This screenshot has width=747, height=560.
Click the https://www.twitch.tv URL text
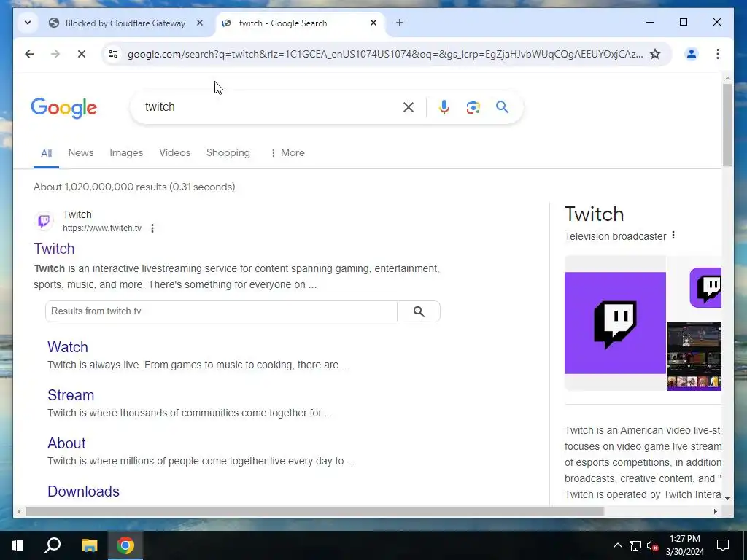102,228
